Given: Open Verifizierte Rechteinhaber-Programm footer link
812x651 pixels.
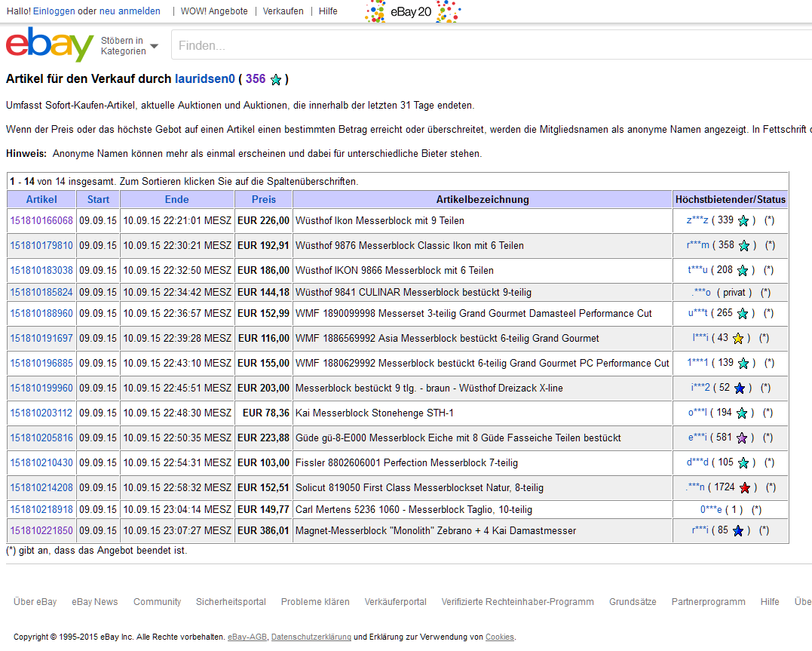Looking at the screenshot, I should click(518, 602).
